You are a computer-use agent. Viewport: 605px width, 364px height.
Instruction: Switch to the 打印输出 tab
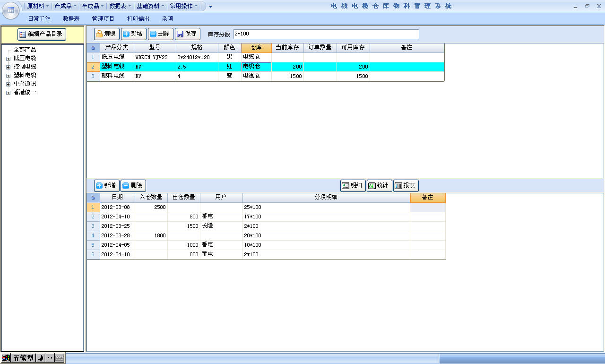tap(138, 19)
